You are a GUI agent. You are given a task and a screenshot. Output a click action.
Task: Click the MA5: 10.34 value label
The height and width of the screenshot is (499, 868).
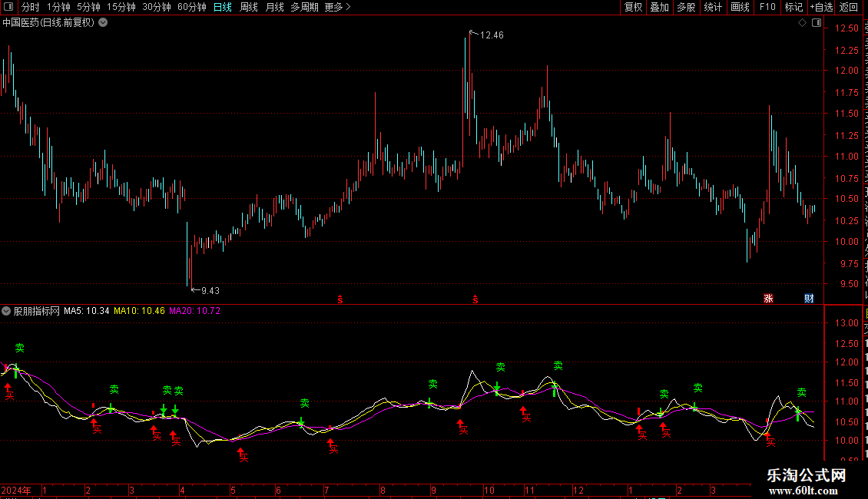[x=86, y=311]
